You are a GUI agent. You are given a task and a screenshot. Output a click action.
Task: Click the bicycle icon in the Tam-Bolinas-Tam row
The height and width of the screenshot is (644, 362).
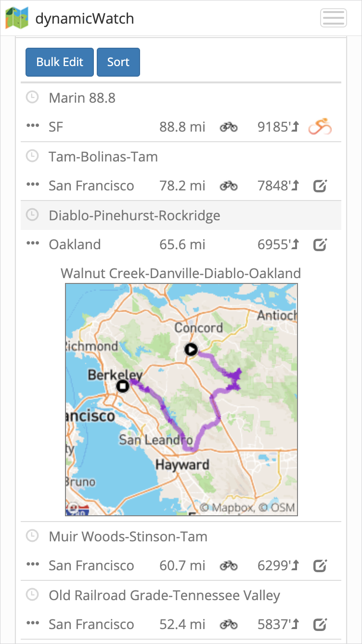(229, 186)
